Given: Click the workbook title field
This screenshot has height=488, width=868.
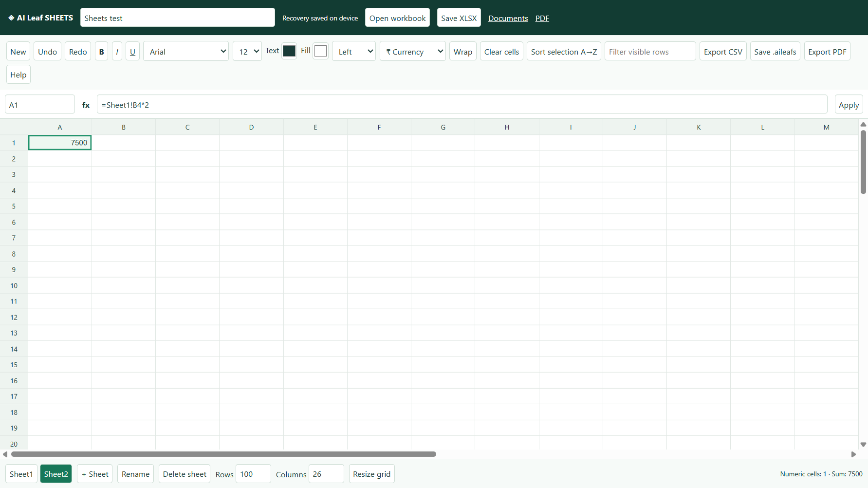Looking at the screenshot, I should point(178,18).
